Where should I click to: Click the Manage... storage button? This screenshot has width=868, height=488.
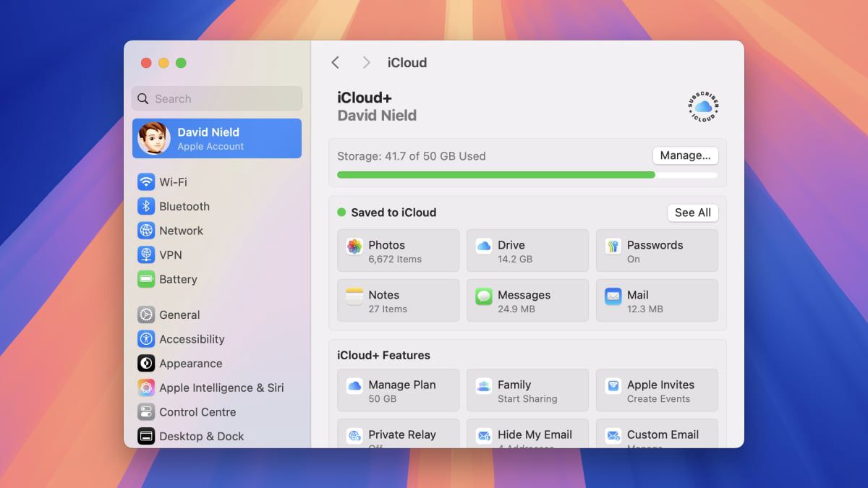coord(684,155)
